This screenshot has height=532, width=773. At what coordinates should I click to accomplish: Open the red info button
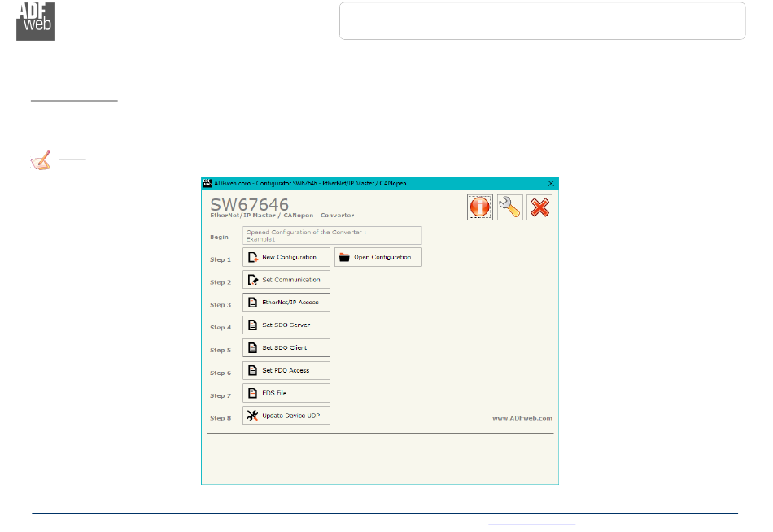tap(480, 207)
